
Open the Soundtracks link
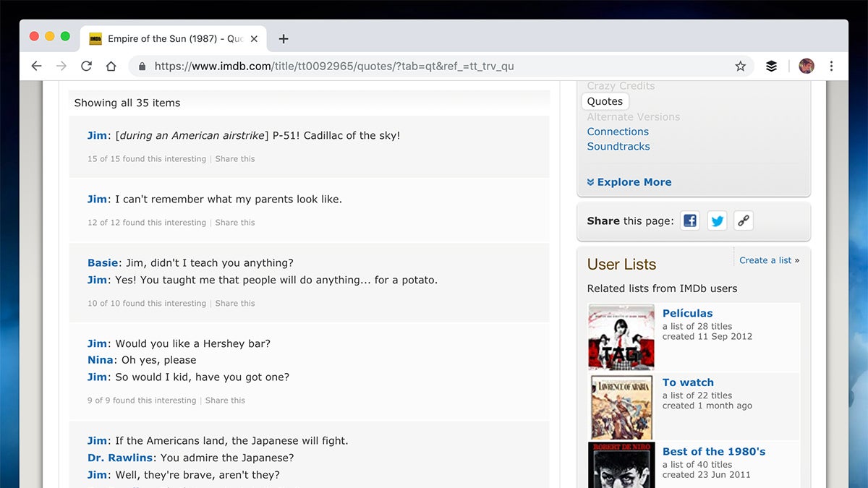(618, 146)
